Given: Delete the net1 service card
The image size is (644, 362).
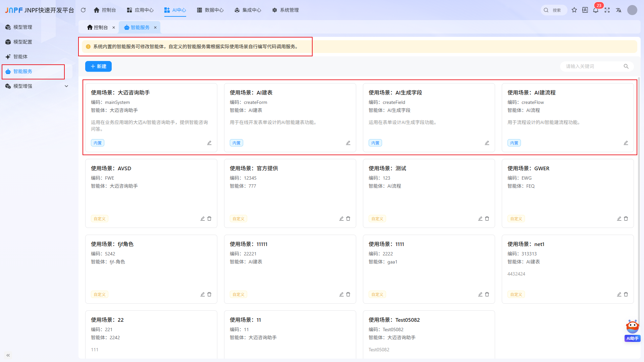Looking at the screenshot, I should click(x=626, y=294).
